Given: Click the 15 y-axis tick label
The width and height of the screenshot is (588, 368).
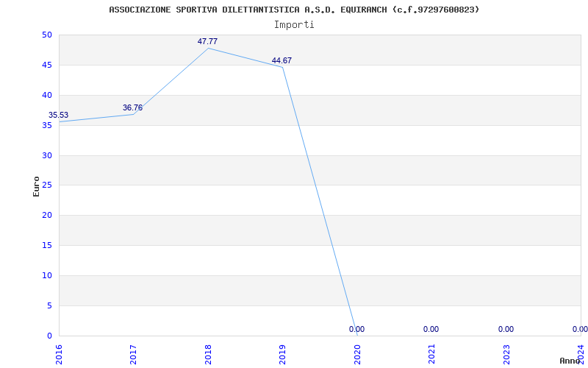Looking at the screenshot, I should tap(47, 245).
